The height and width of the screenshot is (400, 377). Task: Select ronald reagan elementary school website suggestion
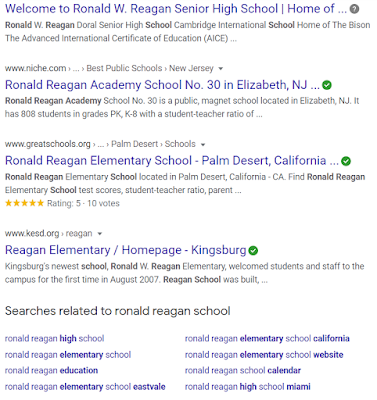264,355
